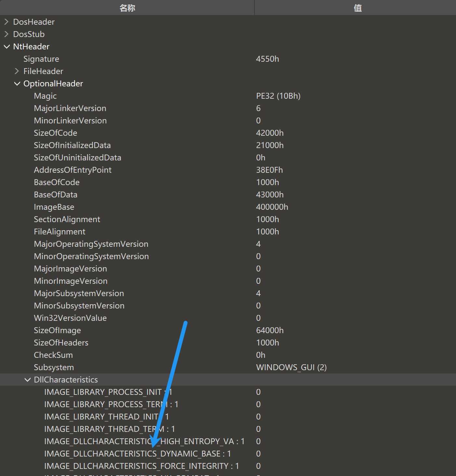Select the IMAGE_DLLCHARACTERISTICS_DYNAMIC_BASE flag row

(x=137, y=454)
